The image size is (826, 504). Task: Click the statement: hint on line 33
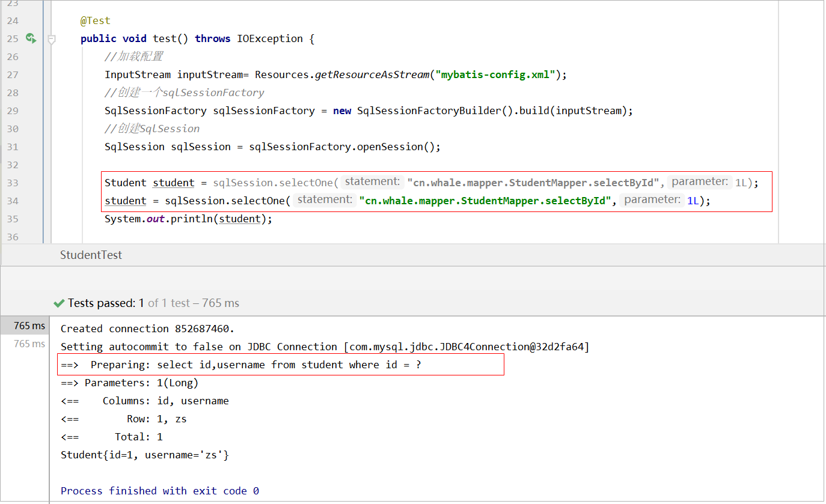[372, 182]
